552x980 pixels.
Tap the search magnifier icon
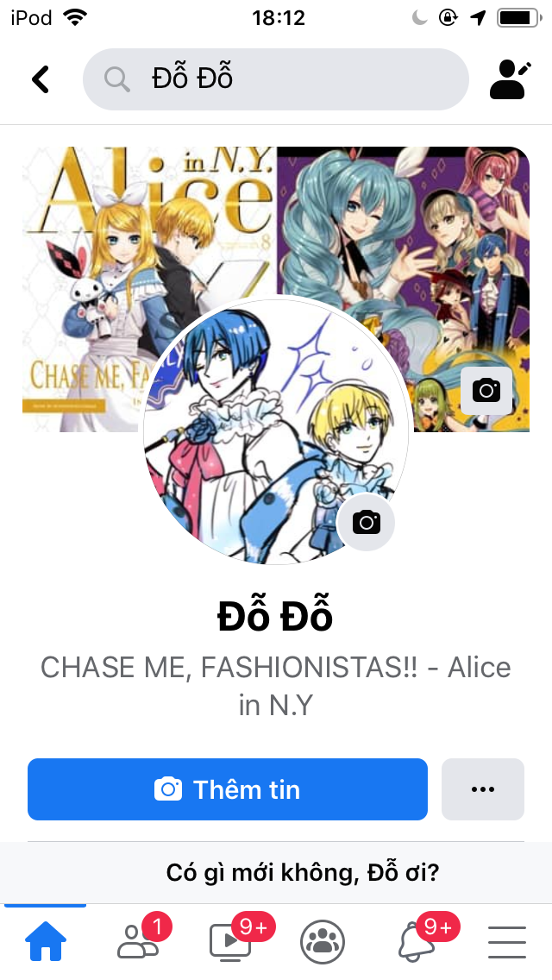coord(117,79)
